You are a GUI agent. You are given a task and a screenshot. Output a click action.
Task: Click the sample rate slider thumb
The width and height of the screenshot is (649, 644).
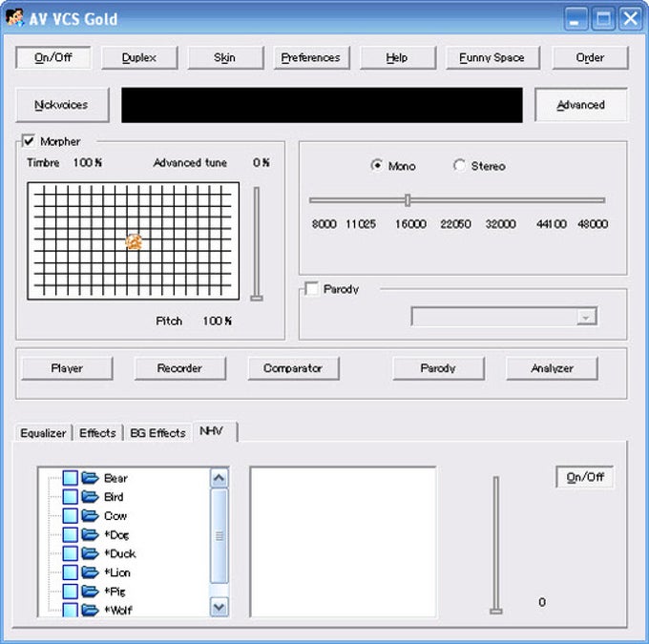point(408,200)
